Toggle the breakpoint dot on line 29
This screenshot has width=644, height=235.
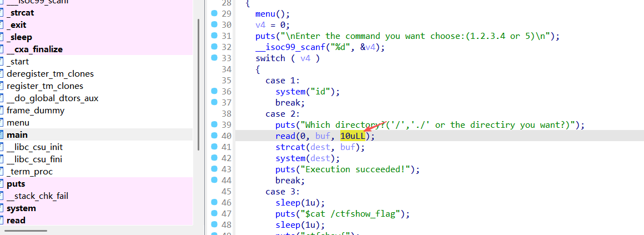pos(214,13)
